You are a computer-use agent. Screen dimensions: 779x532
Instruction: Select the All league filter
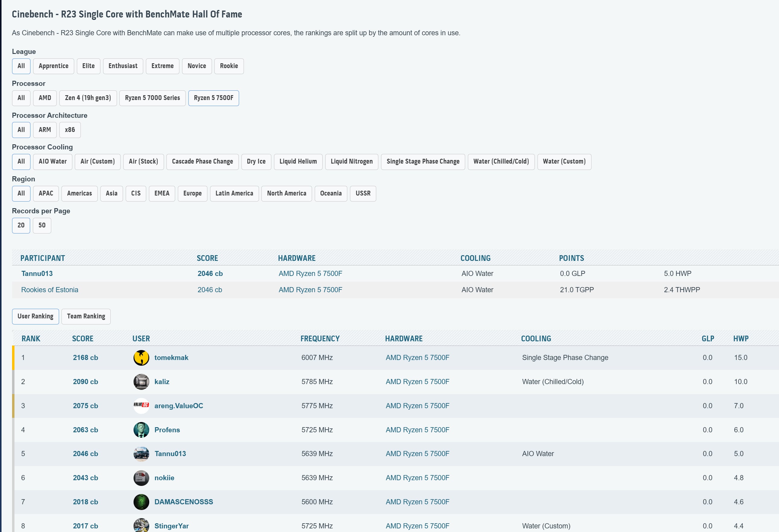tap(21, 66)
